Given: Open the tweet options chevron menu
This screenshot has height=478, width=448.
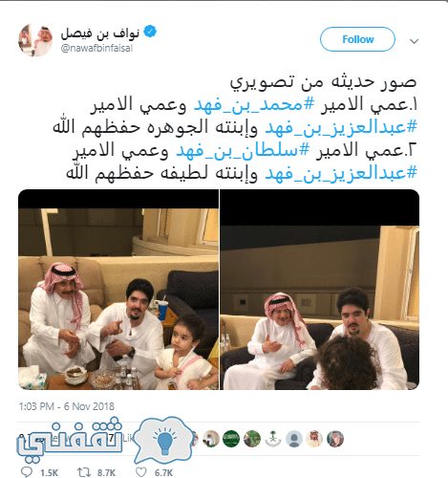Looking at the screenshot, I should pos(414,41).
